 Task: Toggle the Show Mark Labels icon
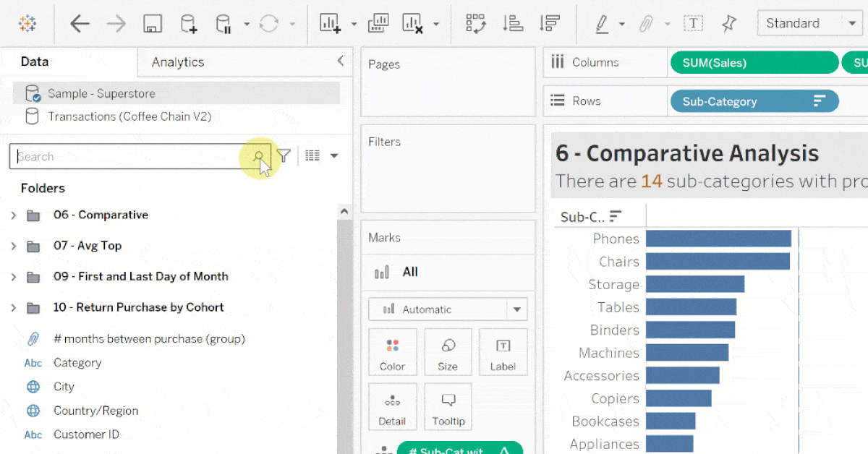pyautogui.click(x=693, y=24)
